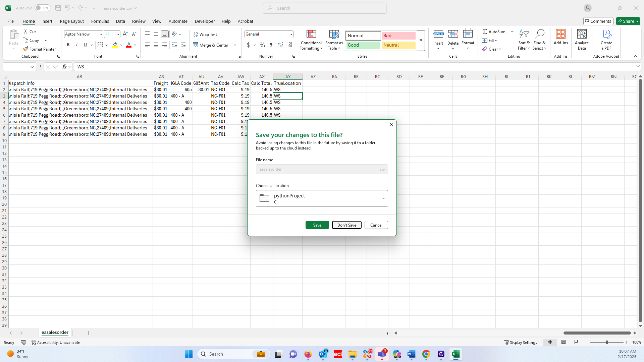This screenshot has height=362, width=644.
Task: Click the Bold formatting icon
Action: click(x=68, y=45)
